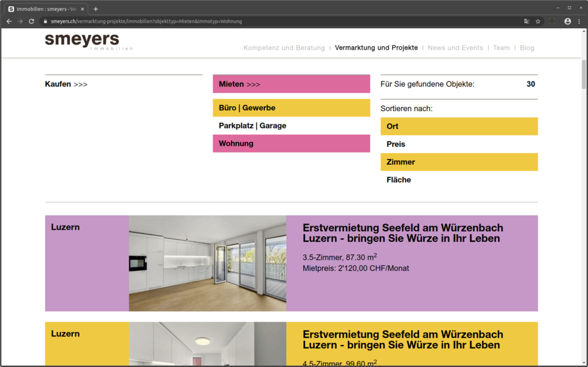Viewport: 588px width, 367px height.
Task: Sort results by Preis
Action: (459, 144)
